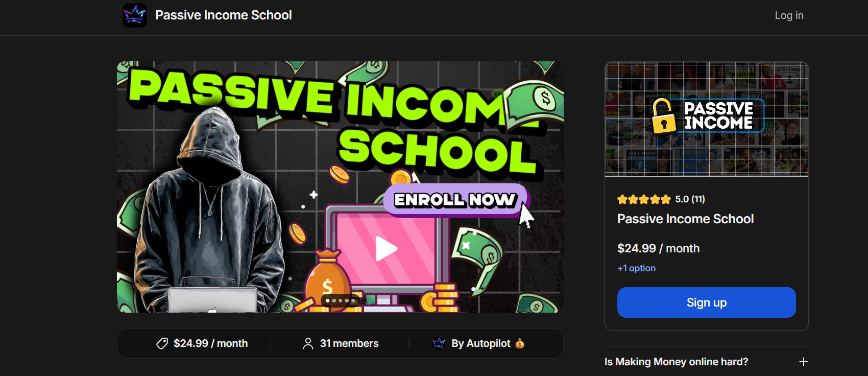Click 'By Autopilot' creator link
868x376 pixels.
pos(481,343)
